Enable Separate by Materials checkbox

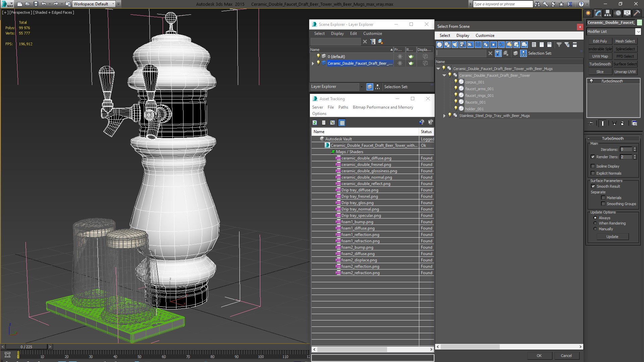(x=603, y=198)
